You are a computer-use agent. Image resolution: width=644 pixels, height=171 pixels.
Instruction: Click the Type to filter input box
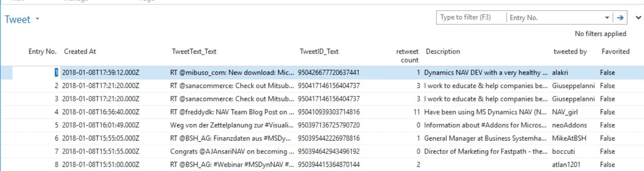(472, 18)
